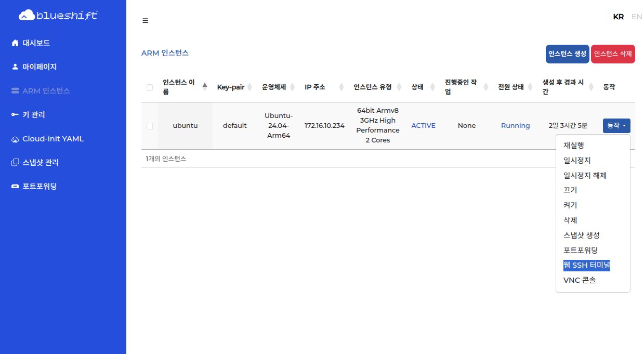Screen dimensions: 644x354
Task: Click the dashboard home icon
Action: 15,43
